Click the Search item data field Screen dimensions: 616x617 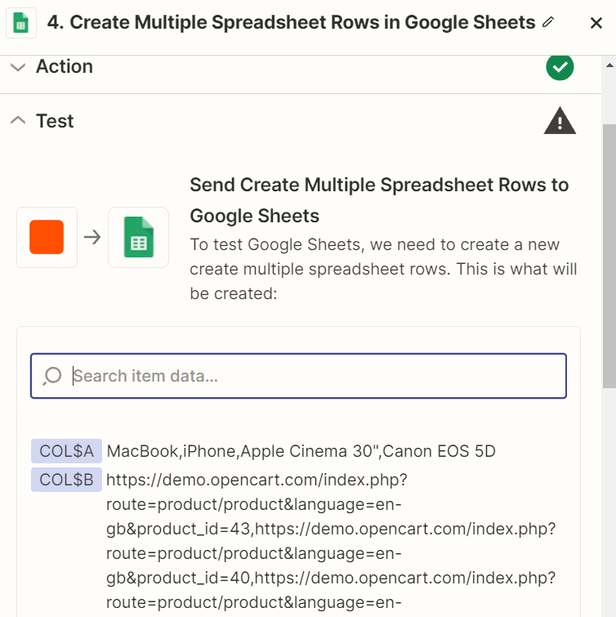click(298, 376)
